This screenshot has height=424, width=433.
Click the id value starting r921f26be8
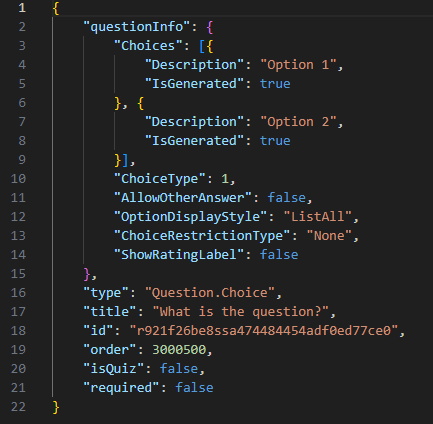[263, 331]
